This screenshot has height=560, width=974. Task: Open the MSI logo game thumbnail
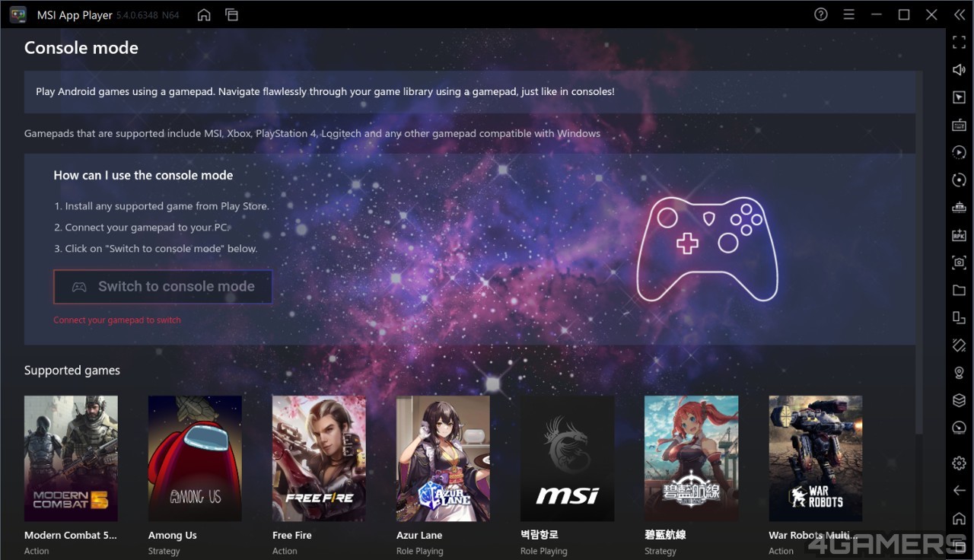click(567, 458)
